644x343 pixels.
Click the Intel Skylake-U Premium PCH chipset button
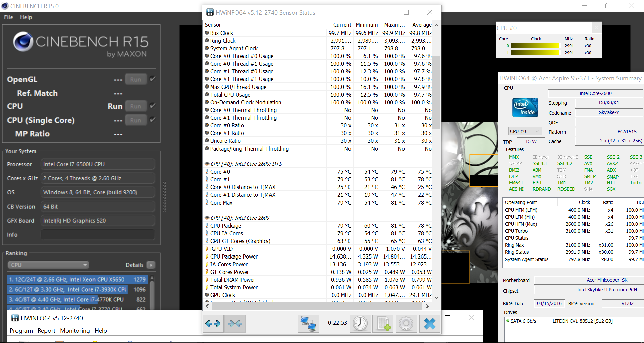589,290
